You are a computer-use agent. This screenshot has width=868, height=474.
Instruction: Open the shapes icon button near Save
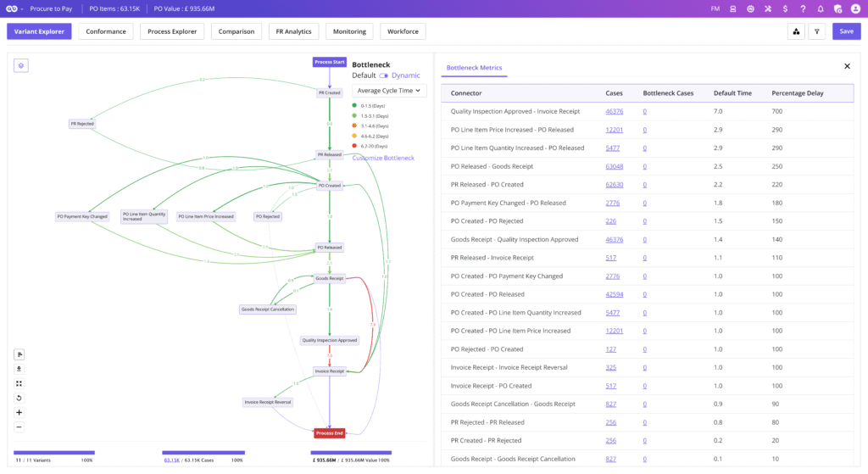[x=796, y=31]
